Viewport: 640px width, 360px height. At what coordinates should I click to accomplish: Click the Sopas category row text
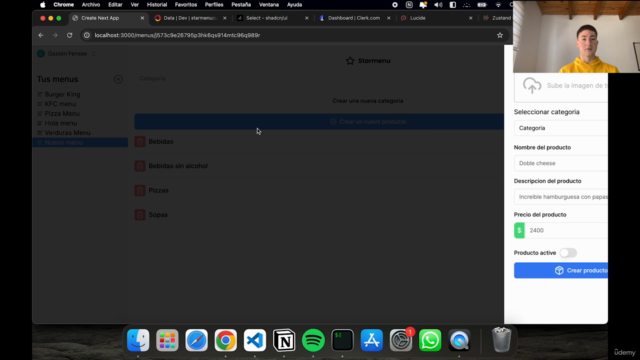point(158,215)
